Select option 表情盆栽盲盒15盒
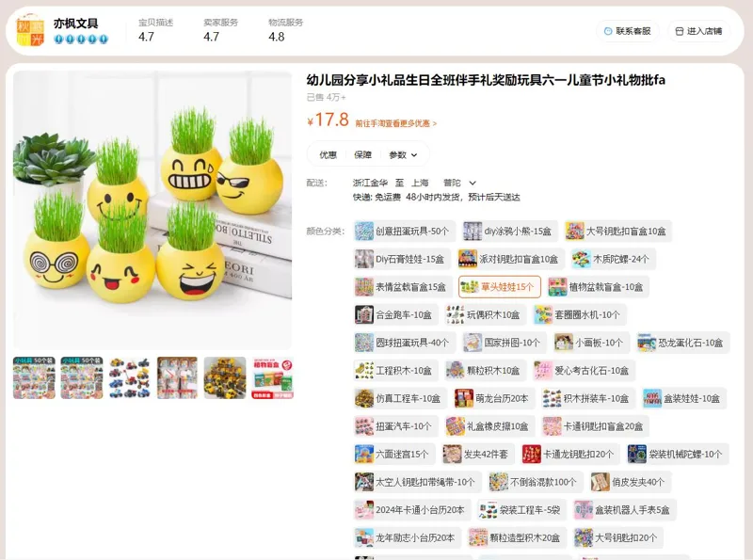 (403, 287)
